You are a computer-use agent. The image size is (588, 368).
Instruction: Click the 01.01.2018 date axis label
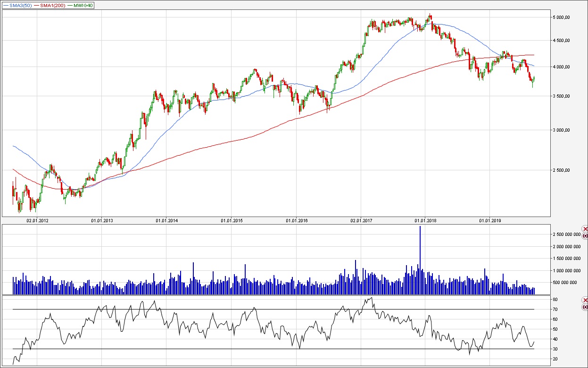click(x=425, y=220)
